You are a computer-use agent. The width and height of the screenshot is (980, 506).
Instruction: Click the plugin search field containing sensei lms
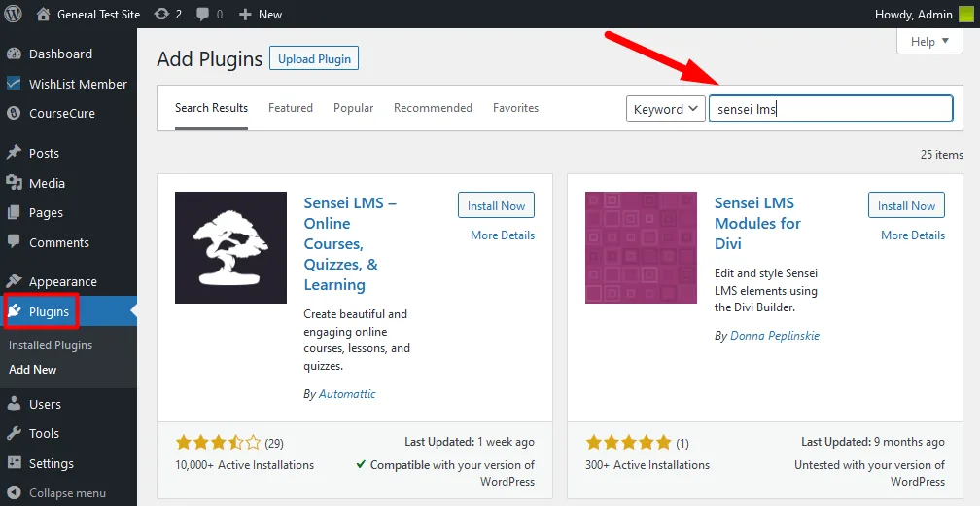tap(830, 108)
